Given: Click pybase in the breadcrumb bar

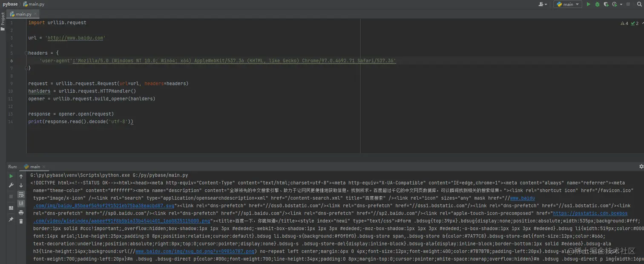Looking at the screenshot, I should (x=10, y=4).
